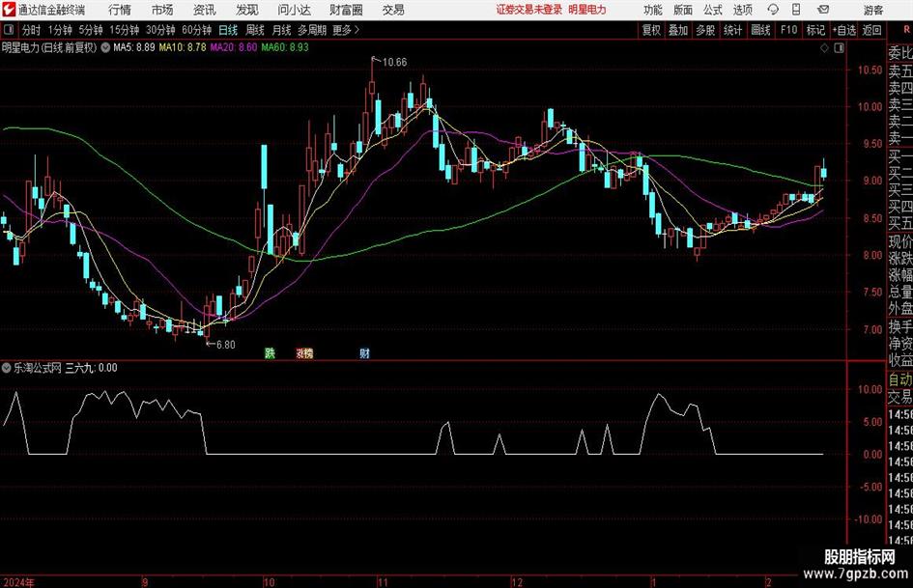Click MA10: 8.78 indicator label
The width and height of the screenshot is (913, 588).
(183, 47)
